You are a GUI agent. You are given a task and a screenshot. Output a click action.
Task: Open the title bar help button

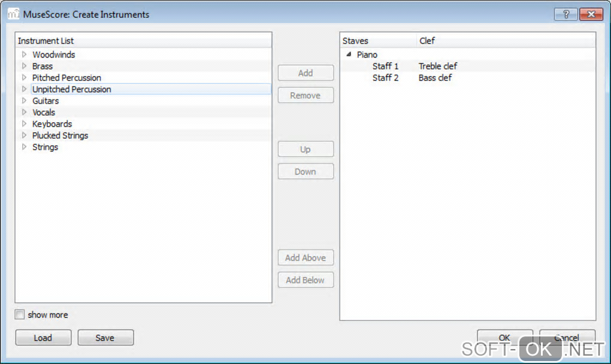click(566, 14)
